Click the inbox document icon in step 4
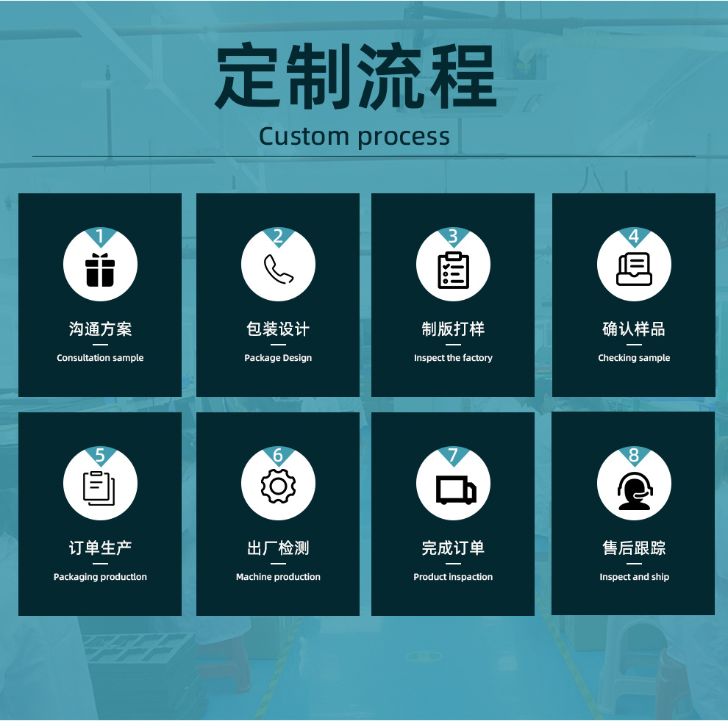Image resolution: width=728 pixels, height=721 pixels. (634, 269)
